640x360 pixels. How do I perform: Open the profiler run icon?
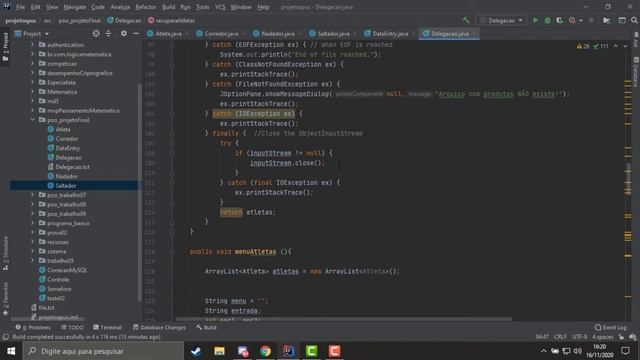pyautogui.click(x=572, y=20)
